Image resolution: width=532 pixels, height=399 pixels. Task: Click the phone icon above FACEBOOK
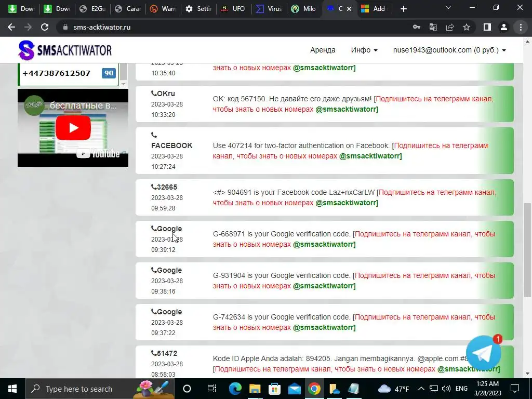pyautogui.click(x=154, y=135)
